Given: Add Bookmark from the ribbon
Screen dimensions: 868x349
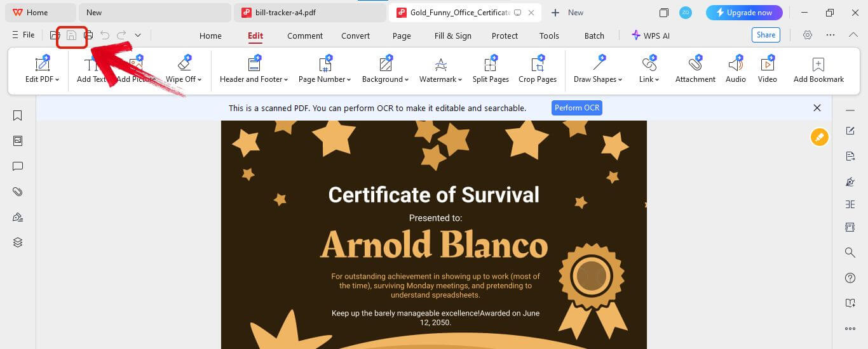Looking at the screenshot, I should pos(818,70).
